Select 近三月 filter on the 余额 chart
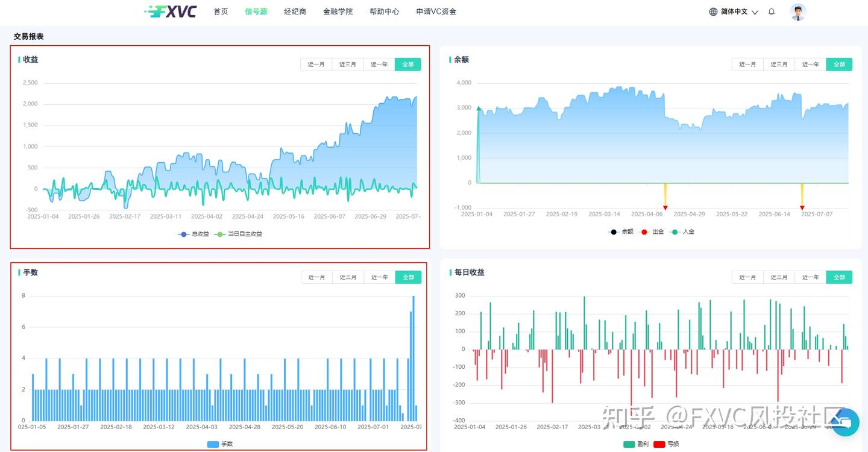Image resolution: width=868 pixels, height=452 pixels. coord(779,64)
